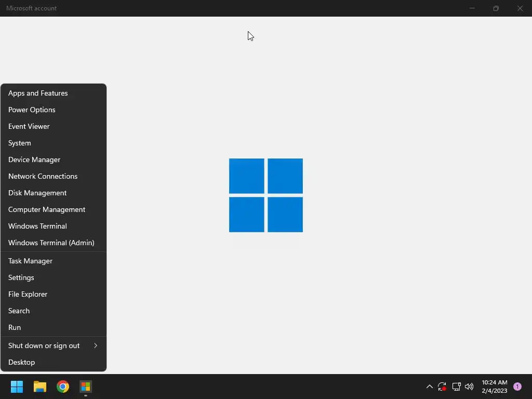Select Search in the menu

54,311
